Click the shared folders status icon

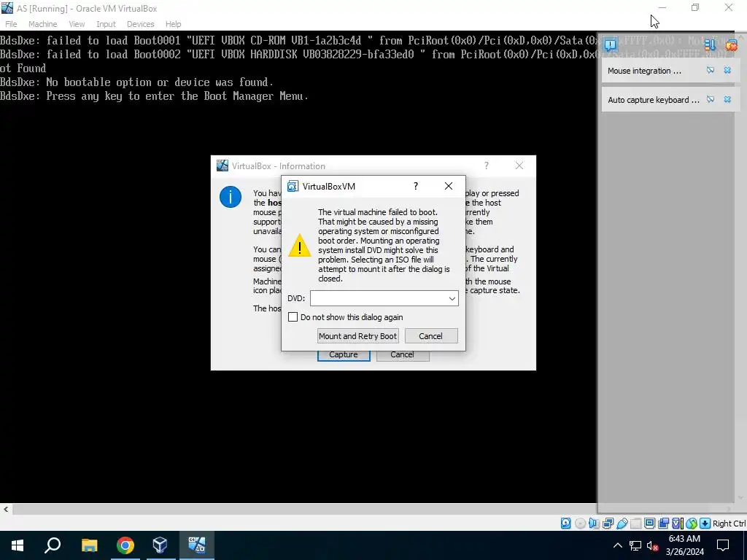(635, 524)
